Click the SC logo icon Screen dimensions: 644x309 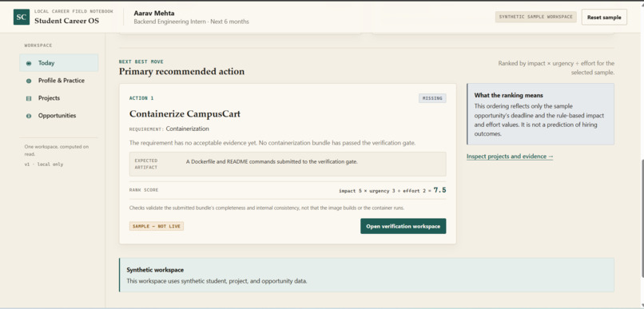(22, 17)
